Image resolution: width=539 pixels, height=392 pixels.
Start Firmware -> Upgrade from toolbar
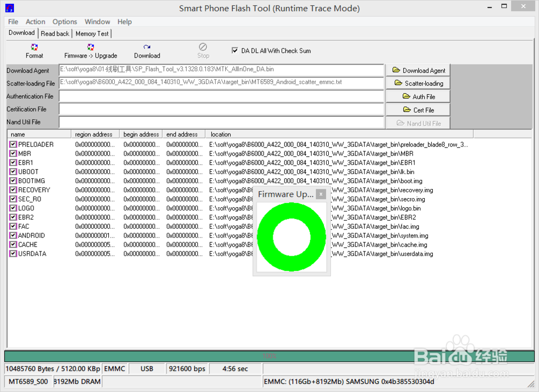91,51
